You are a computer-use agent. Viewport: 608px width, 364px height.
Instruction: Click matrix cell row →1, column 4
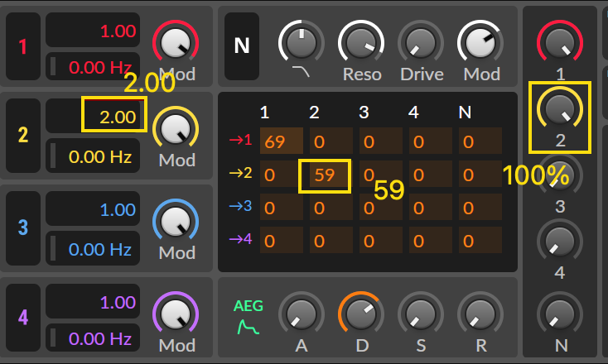[x=431, y=141]
